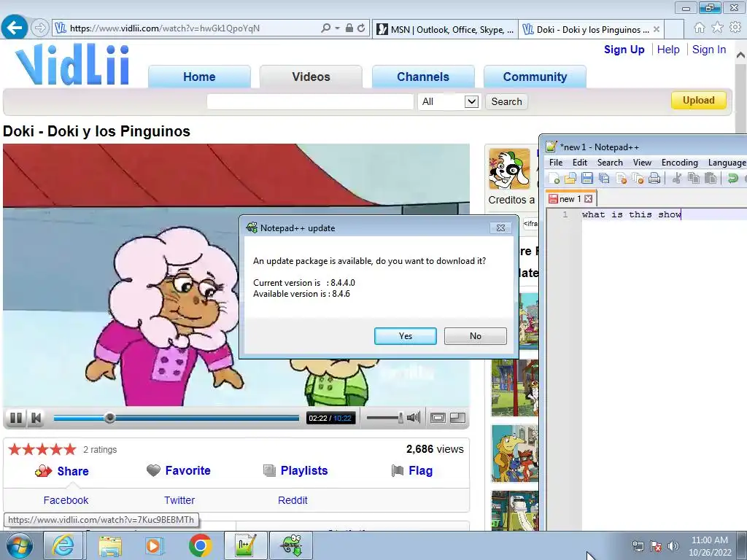Open the VidLii Help link
747x560 pixels.
[668, 50]
